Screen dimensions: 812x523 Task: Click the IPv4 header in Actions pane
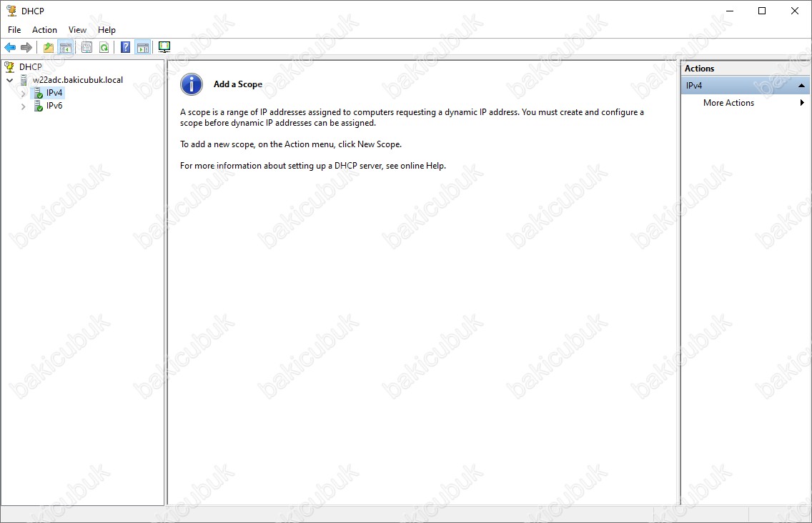746,86
